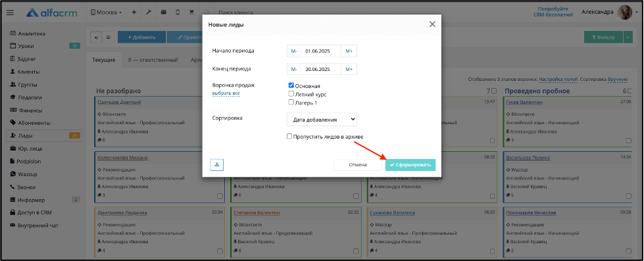Click the Конец периода date field
The width and height of the screenshot is (644, 261).
321,69
